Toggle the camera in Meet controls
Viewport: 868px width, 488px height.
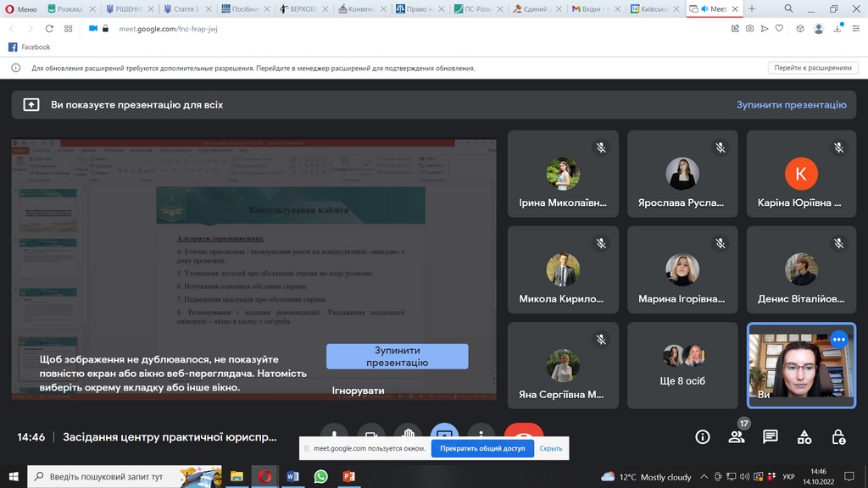click(371, 432)
